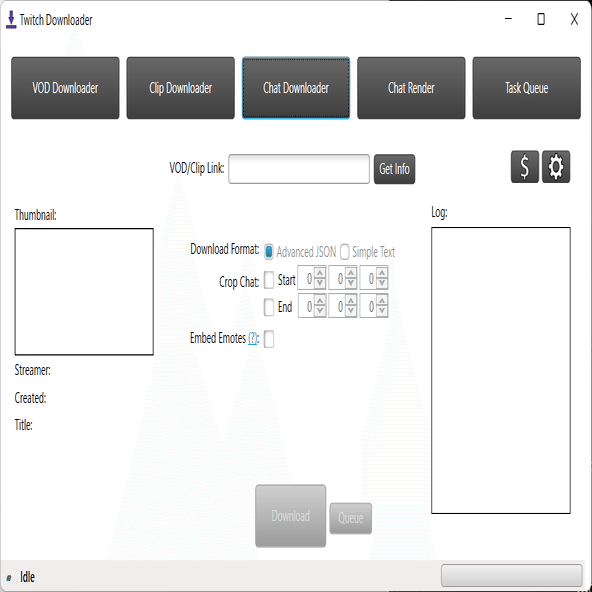Increase the End seconds spinner value
The width and height of the screenshot is (592, 592).
coord(382,300)
